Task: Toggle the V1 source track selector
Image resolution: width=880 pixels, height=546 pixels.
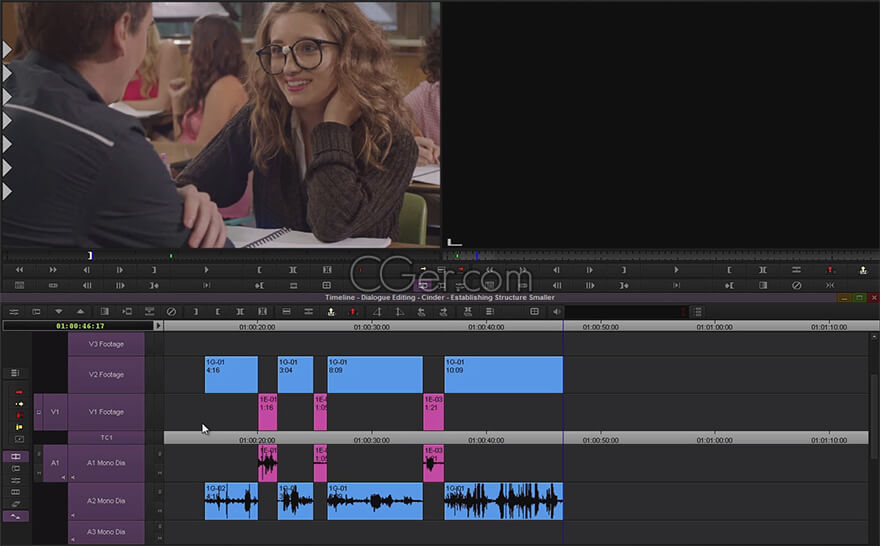Action: pyautogui.click(x=55, y=412)
